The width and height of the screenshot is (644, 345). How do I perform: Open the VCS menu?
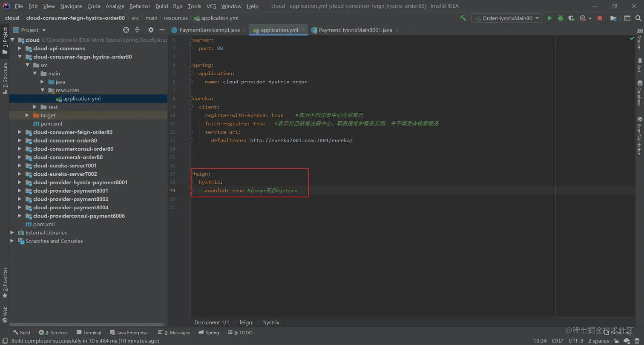211,6
